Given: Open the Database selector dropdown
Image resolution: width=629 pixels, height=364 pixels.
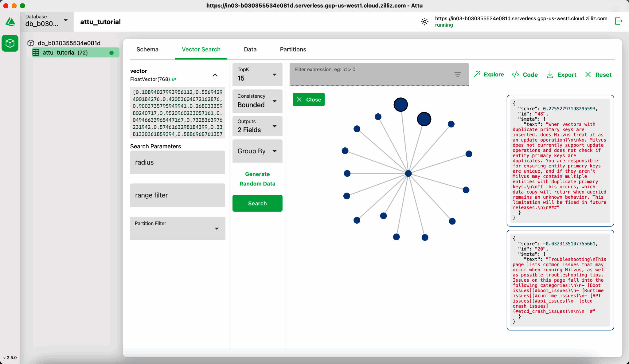Looking at the screenshot, I should (x=47, y=21).
